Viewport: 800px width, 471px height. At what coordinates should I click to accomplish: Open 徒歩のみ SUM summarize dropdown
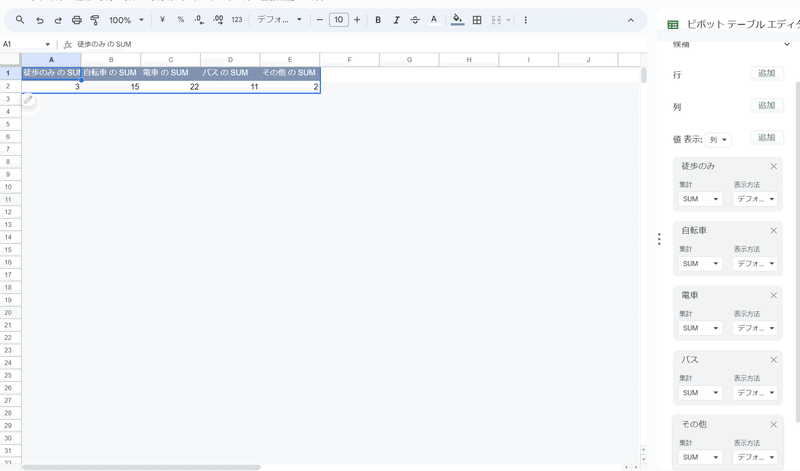(x=700, y=199)
